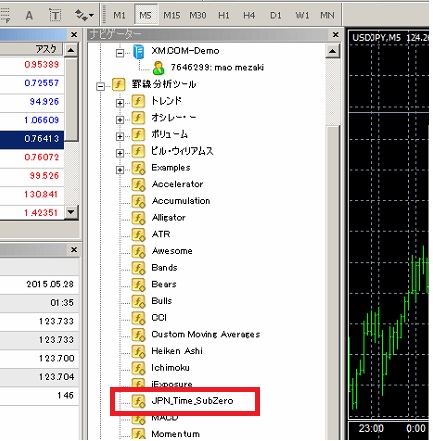This screenshot has height=441, width=433.
Task: Collapse the 罫線分析ツール indicators folder
Action: click(100, 87)
